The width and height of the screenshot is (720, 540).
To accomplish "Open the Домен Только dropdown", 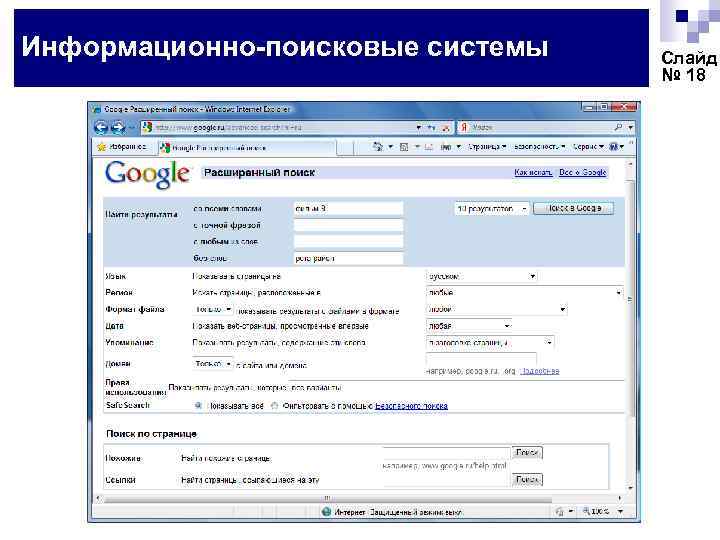I will (x=213, y=364).
